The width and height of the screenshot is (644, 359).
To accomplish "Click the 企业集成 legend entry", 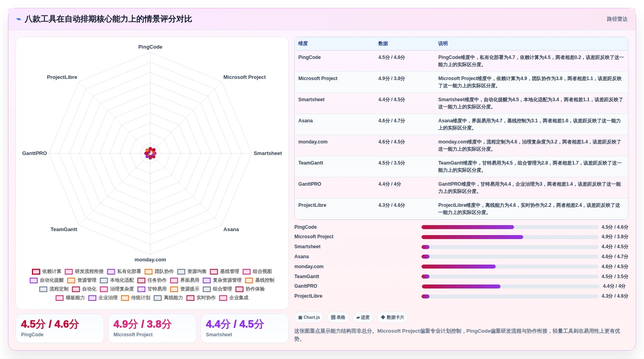I will (x=234, y=298).
